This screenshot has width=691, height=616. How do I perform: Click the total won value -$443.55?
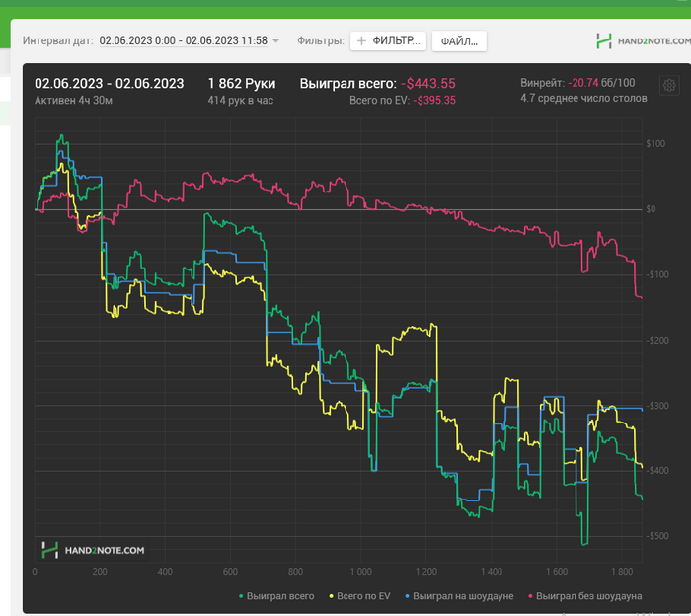point(427,83)
